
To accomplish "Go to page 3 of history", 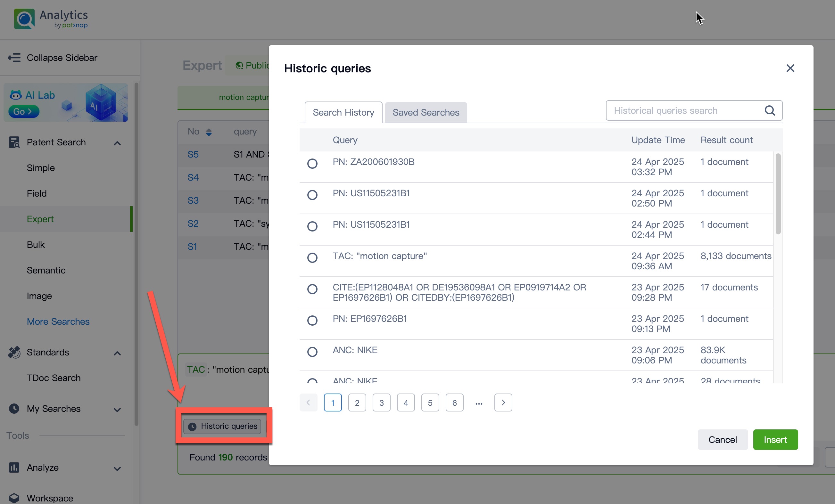I will pos(381,403).
